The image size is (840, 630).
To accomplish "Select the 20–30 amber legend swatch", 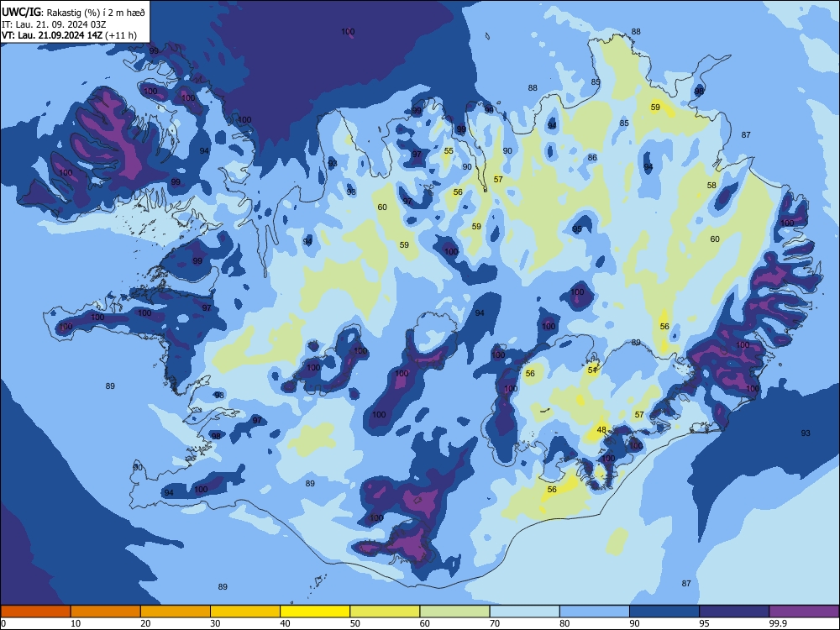I will pos(176,612).
